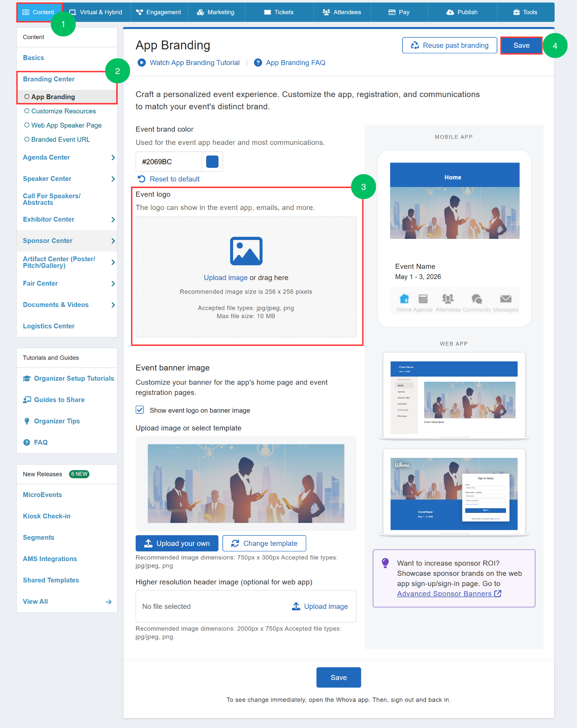Screen dimensions: 577x728
Task: Click the App Branding FAQ question icon
Action: tap(258, 63)
